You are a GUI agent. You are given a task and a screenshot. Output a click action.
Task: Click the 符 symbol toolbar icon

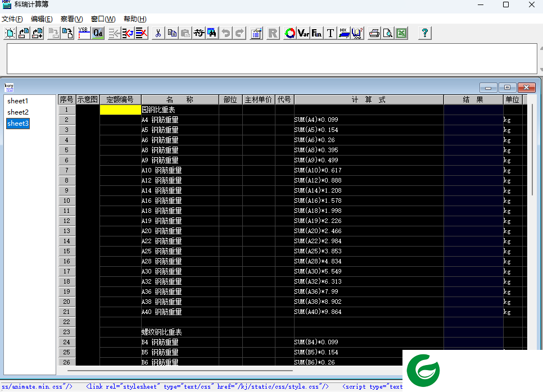coord(199,33)
